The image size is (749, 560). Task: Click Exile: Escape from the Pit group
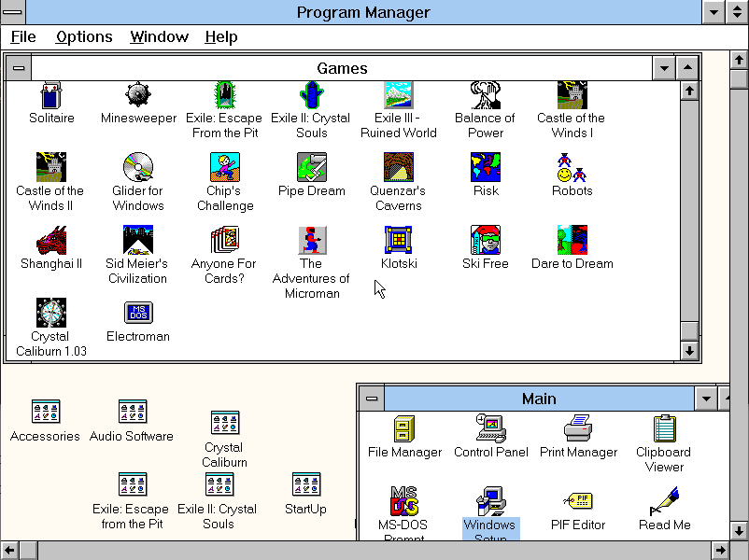coord(133,484)
